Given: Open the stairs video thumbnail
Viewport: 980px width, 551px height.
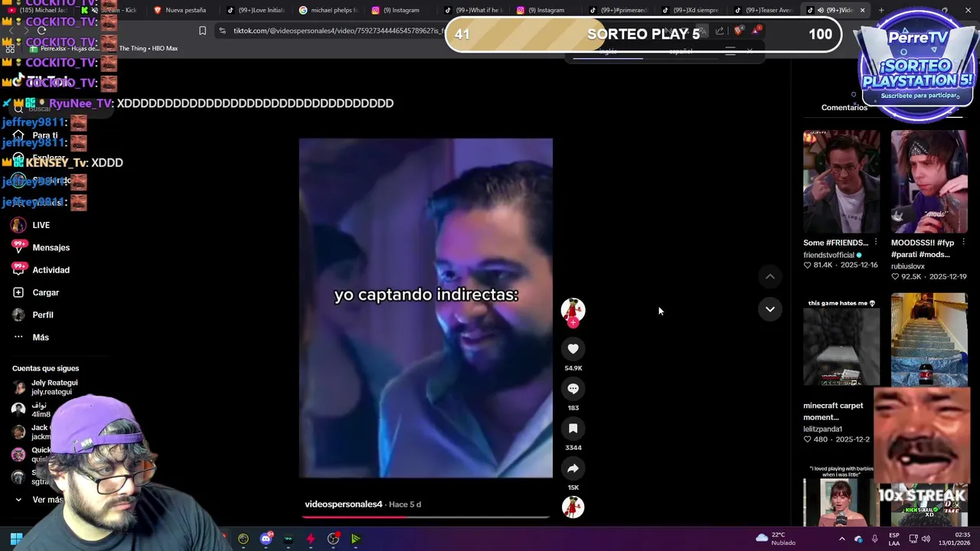Looking at the screenshot, I should click(x=929, y=341).
